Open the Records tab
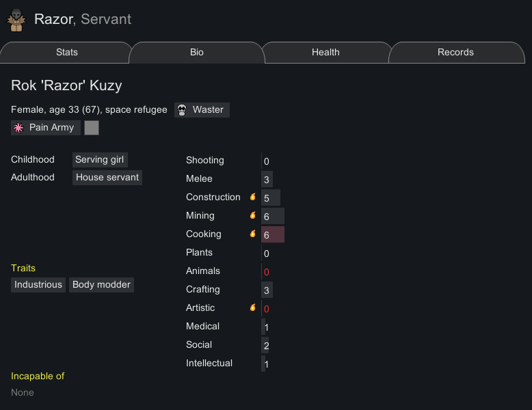This screenshot has width=532, height=410. [x=455, y=52]
